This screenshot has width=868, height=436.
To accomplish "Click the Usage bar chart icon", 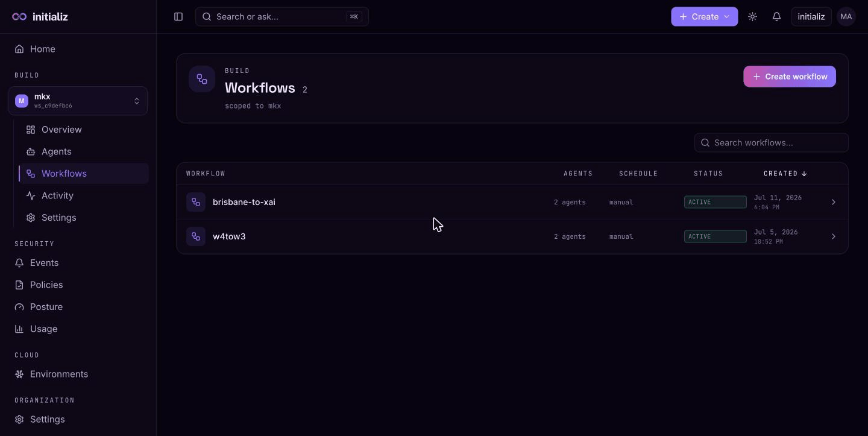I will [19, 329].
